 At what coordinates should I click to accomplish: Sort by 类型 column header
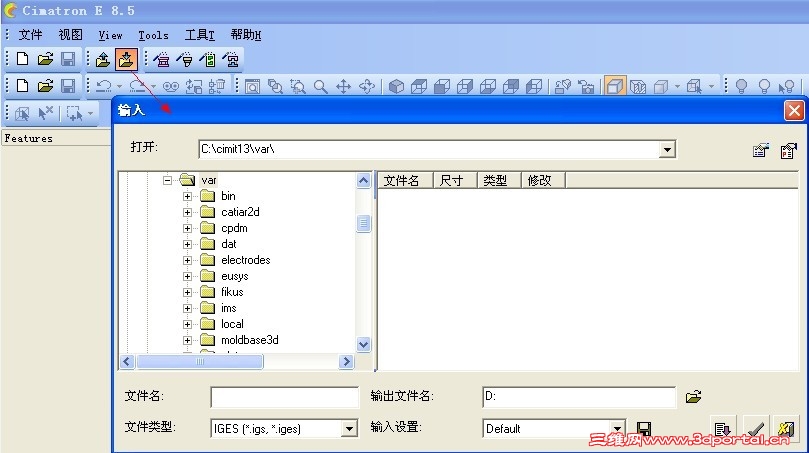[x=499, y=181]
